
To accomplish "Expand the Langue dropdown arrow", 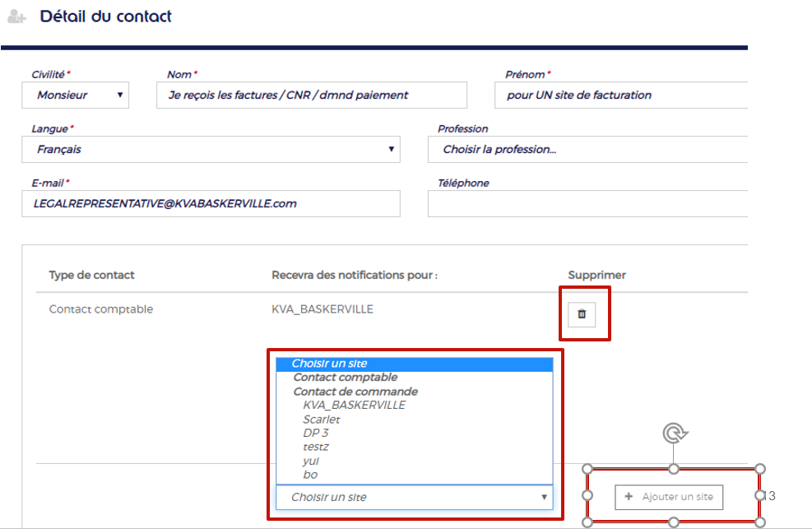I will [x=391, y=149].
